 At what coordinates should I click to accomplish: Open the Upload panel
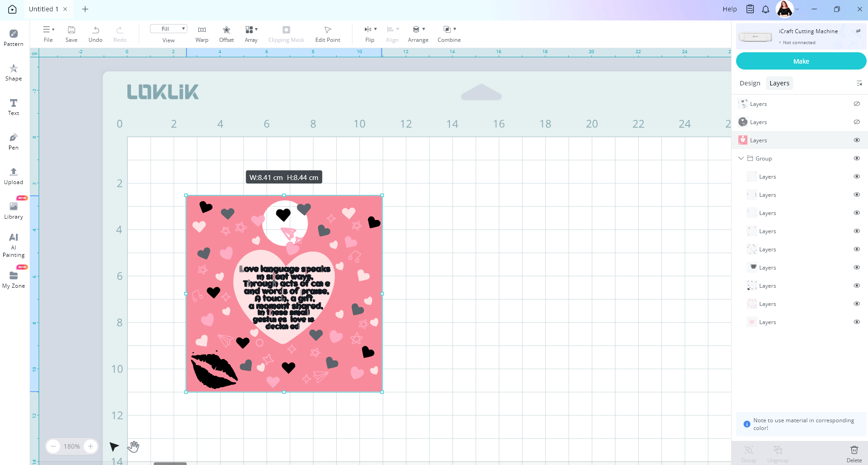pyautogui.click(x=13, y=176)
